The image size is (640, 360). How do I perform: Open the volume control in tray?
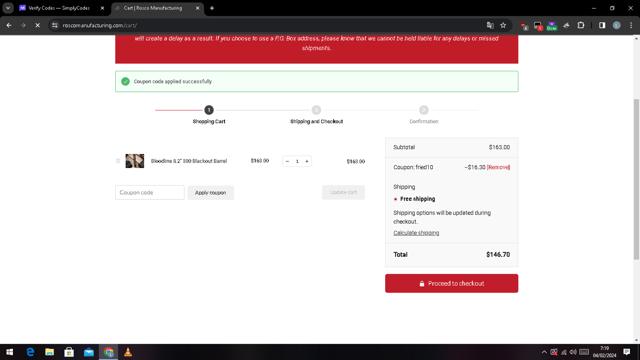pos(573,352)
